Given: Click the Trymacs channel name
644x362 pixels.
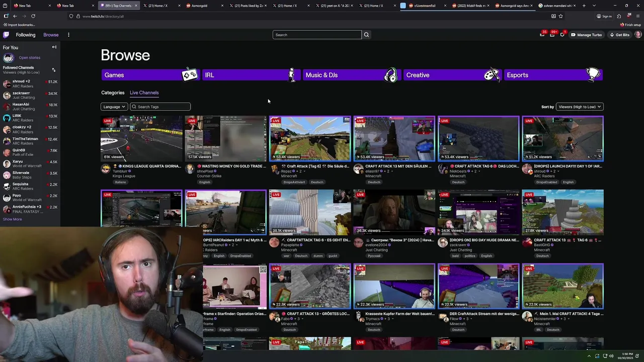Looking at the screenshot, I should (x=373, y=319).
